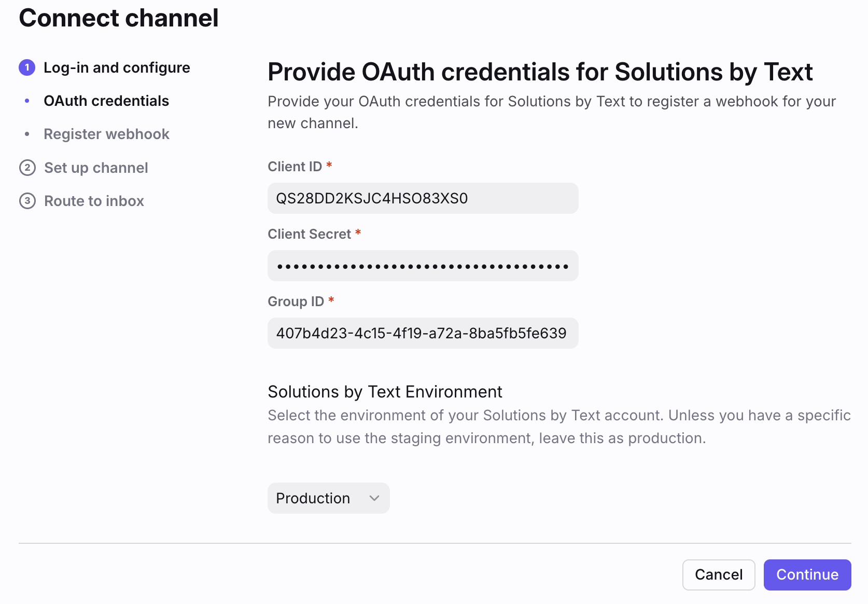Screen dimensions: 868x604
Task: Click the bullet dot beside Register webhook
Action: [27, 134]
